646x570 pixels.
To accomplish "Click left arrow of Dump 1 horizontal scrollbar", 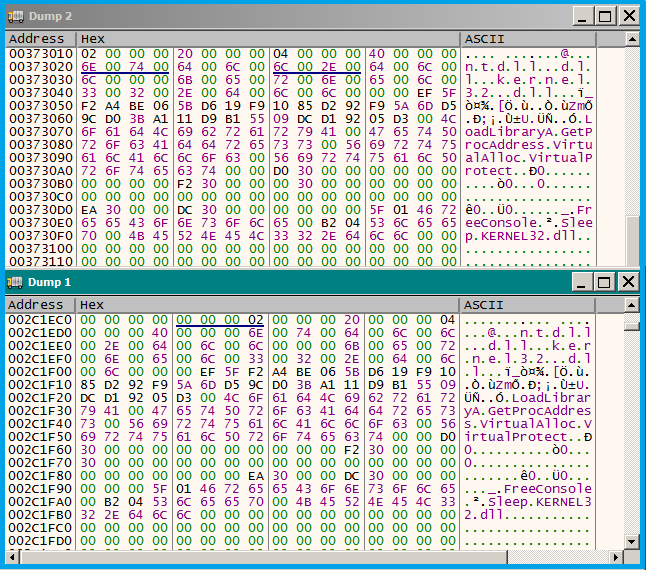I will click(12, 557).
